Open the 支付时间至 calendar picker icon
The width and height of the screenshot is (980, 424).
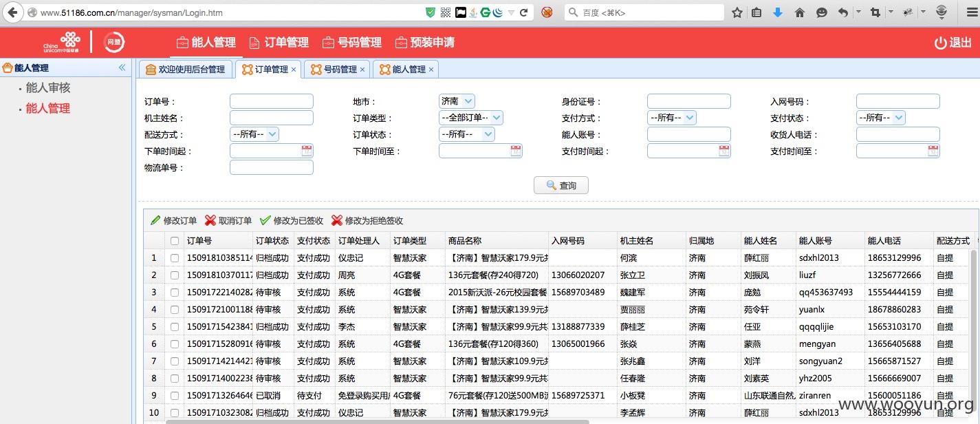point(933,151)
